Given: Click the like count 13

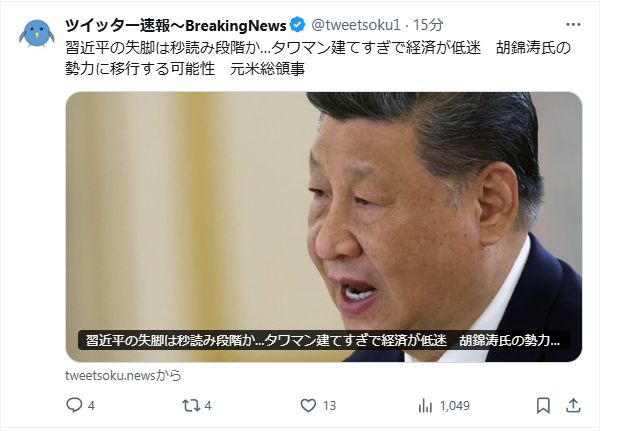Looking at the screenshot, I should (x=329, y=406).
